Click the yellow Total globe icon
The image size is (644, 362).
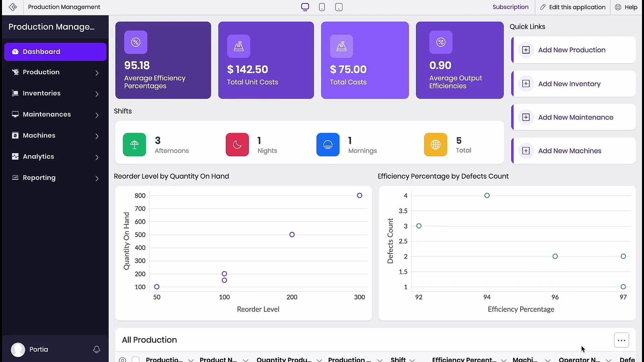pyautogui.click(x=435, y=144)
